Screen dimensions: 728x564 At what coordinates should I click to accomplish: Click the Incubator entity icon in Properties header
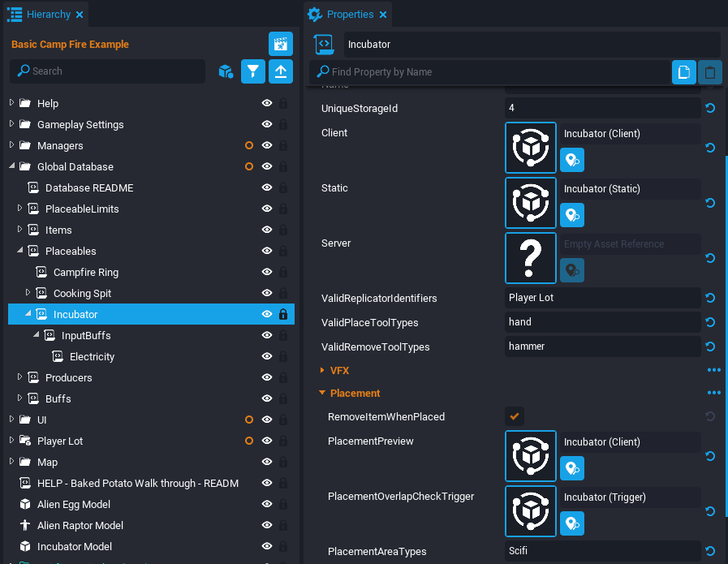(x=324, y=45)
